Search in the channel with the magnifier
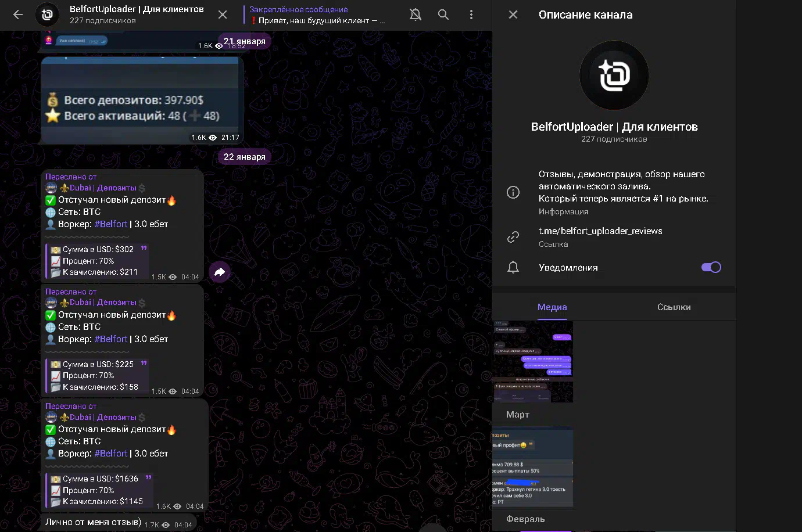 443,15
